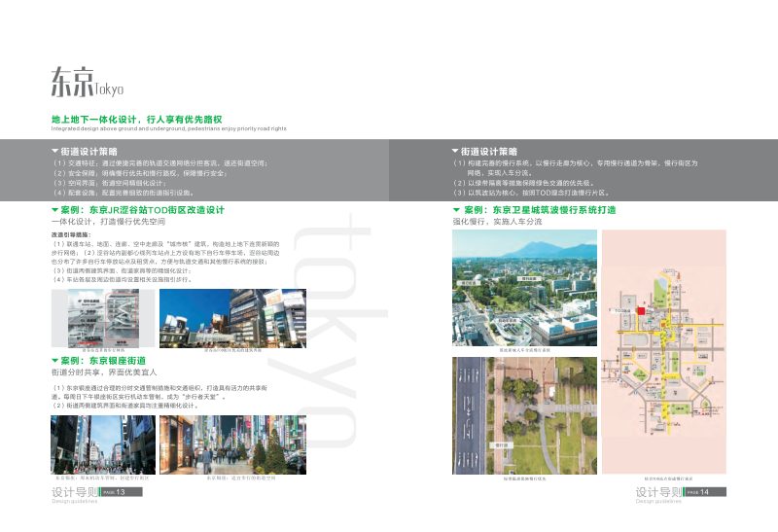Click the strategy line starting （3）空间界面

click(x=109, y=183)
